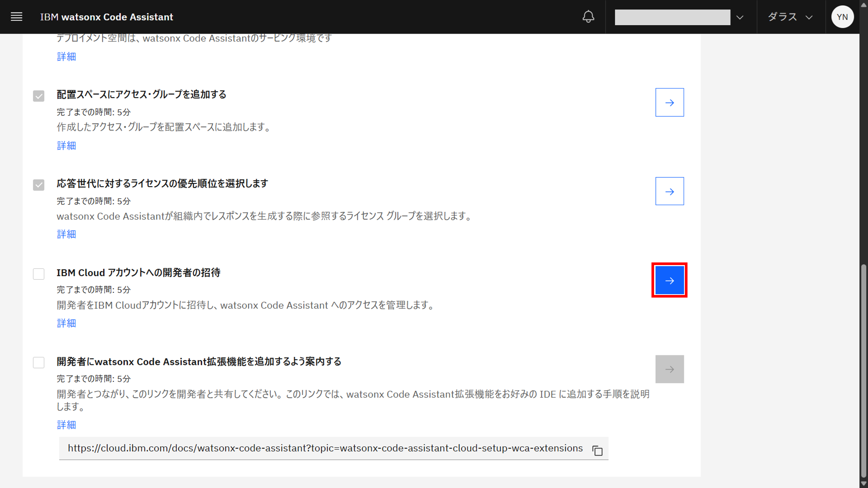Copy the watsonx extensions documentation URL
868x488 pixels.
click(597, 450)
